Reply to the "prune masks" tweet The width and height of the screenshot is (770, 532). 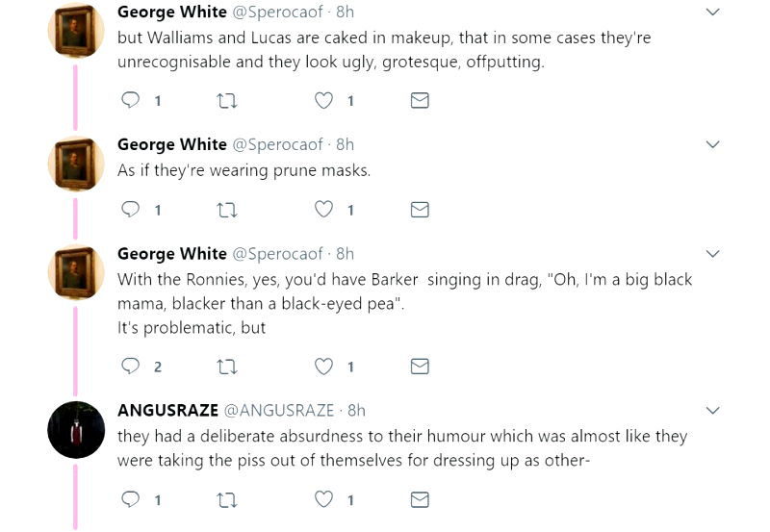tap(131, 210)
